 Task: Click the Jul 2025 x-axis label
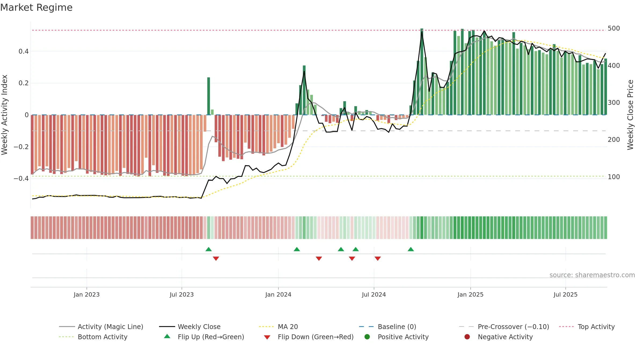pos(565,295)
